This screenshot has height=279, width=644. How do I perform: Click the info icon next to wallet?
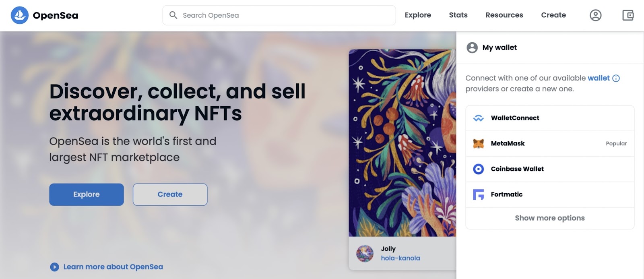pos(616,78)
